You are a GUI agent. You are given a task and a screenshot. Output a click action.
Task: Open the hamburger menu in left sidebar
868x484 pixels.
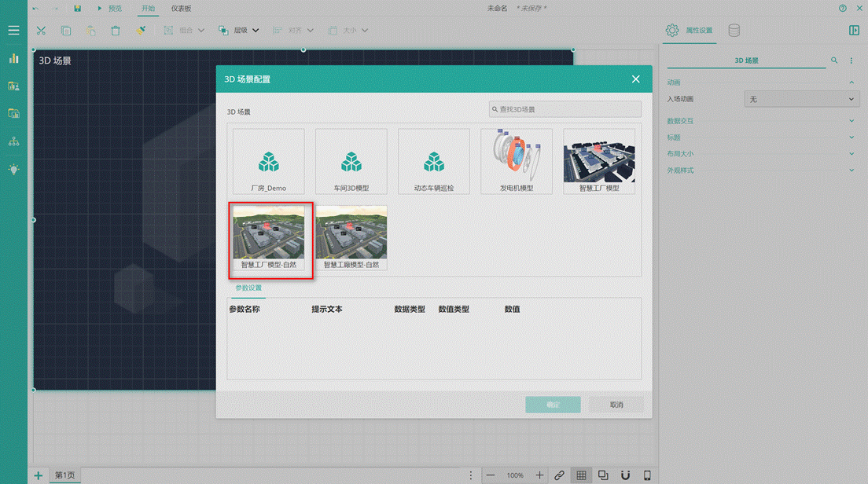point(13,31)
